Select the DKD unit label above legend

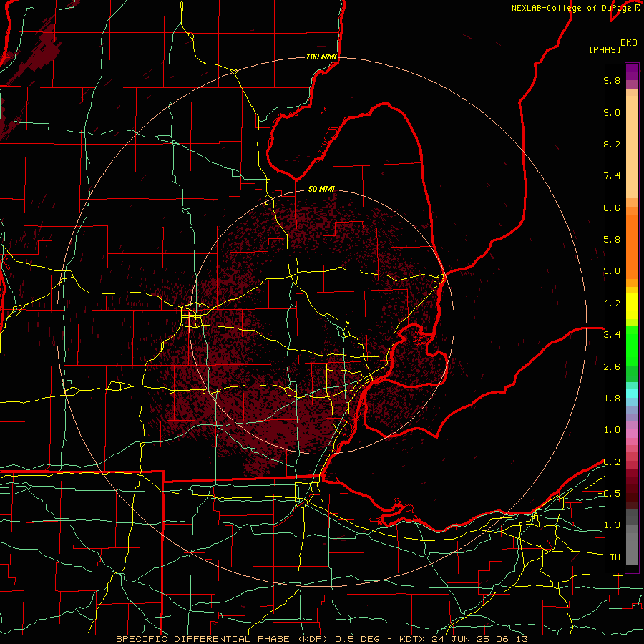[x=629, y=43]
